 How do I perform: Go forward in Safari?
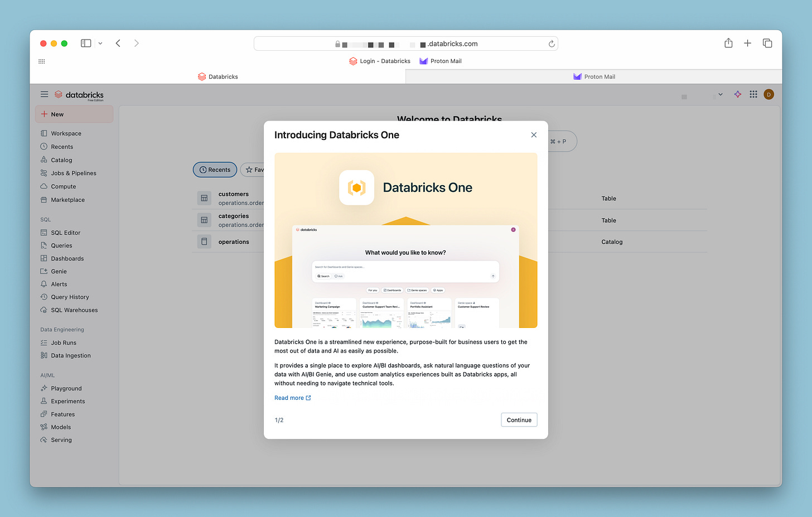[137, 43]
